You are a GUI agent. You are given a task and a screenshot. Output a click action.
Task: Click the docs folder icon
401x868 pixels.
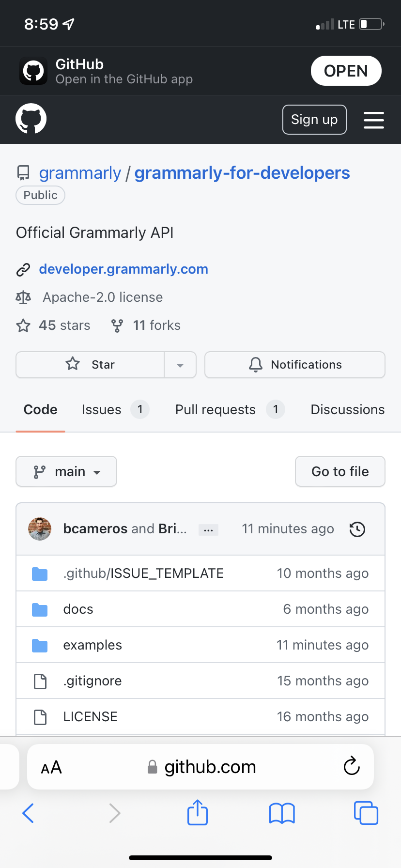coord(40,610)
